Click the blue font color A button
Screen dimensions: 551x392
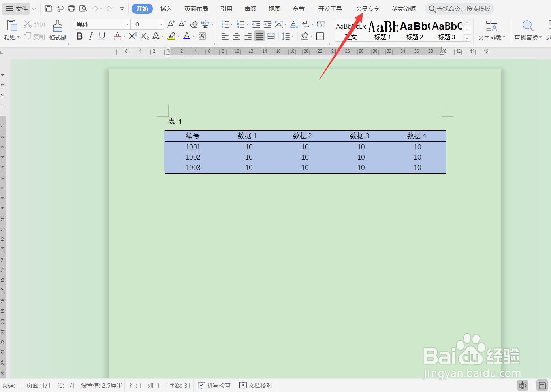(187, 36)
